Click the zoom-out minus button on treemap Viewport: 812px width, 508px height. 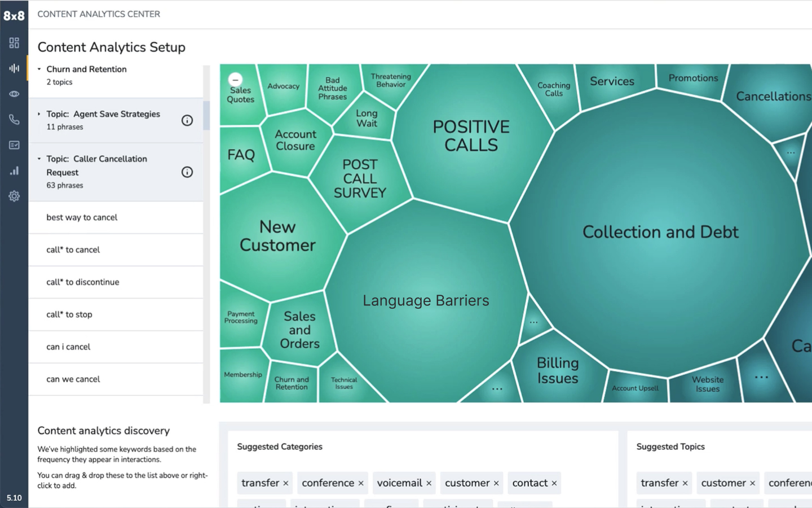coord(236,80)
